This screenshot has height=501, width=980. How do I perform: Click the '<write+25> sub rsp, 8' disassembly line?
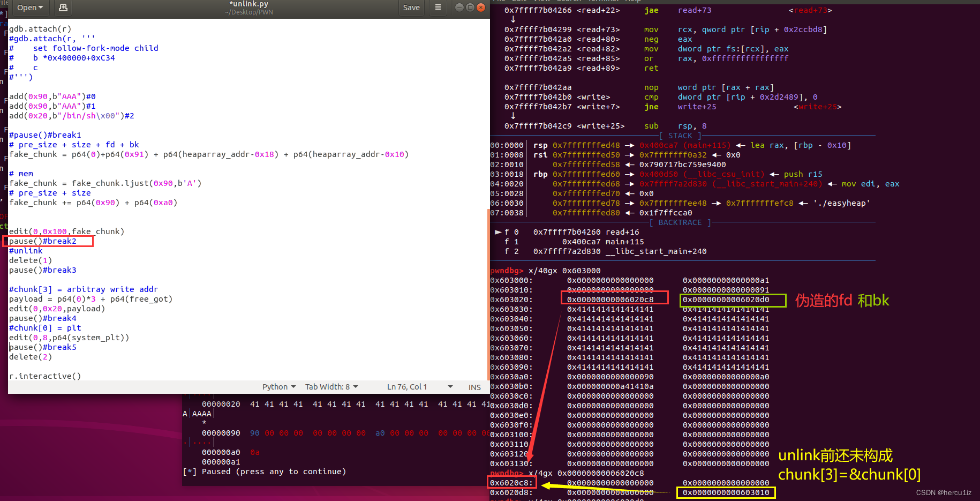pyautogui.click(x=606, y=126)
